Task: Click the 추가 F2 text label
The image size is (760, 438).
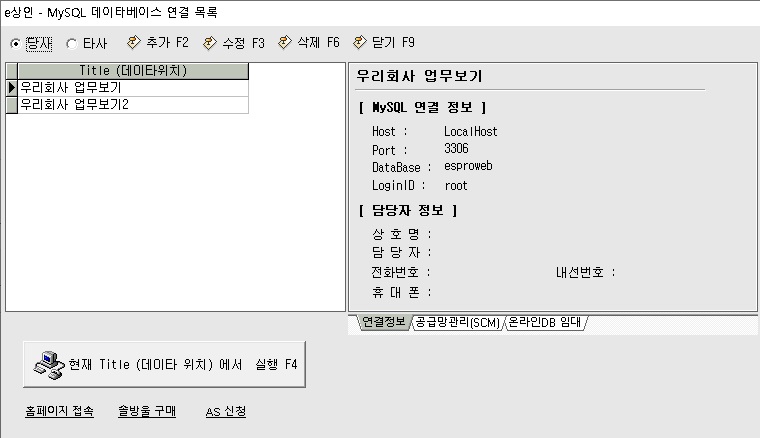Action: (167, 43)
